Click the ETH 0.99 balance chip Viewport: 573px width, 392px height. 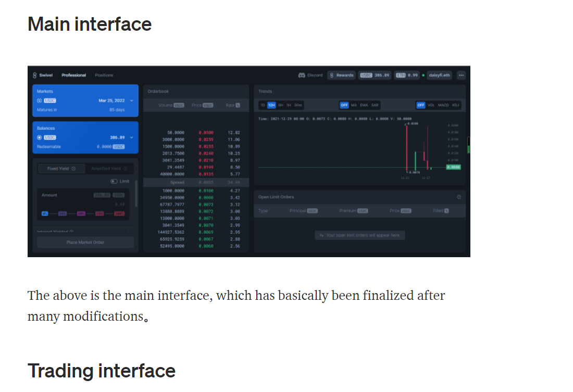(407, 75)
